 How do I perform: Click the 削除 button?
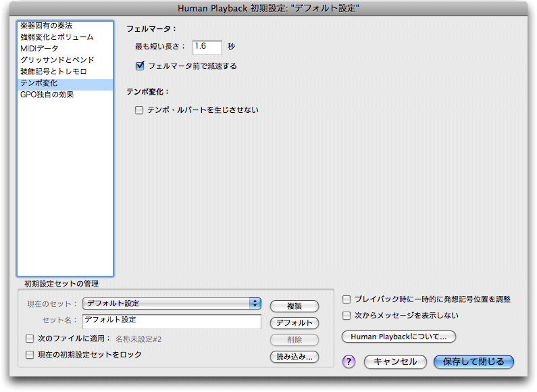tap(295, 340)
